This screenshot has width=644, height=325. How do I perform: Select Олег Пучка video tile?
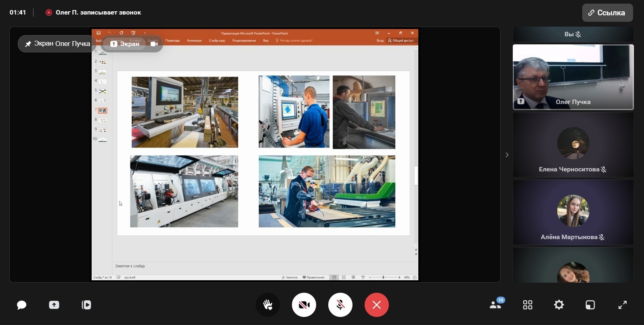click(573, 77)
